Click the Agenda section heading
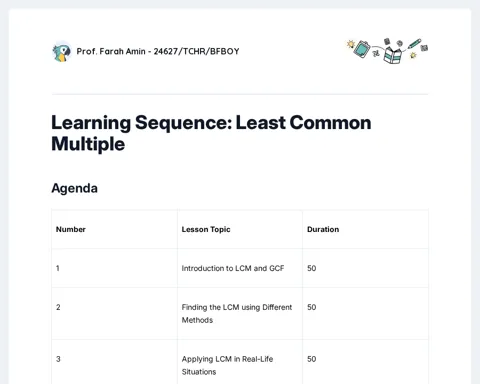Screen dimensions: 480x384 pos(74,188)
